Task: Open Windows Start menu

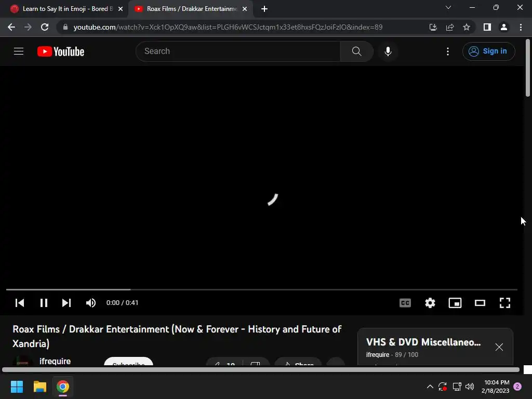Action: point(17,387)
